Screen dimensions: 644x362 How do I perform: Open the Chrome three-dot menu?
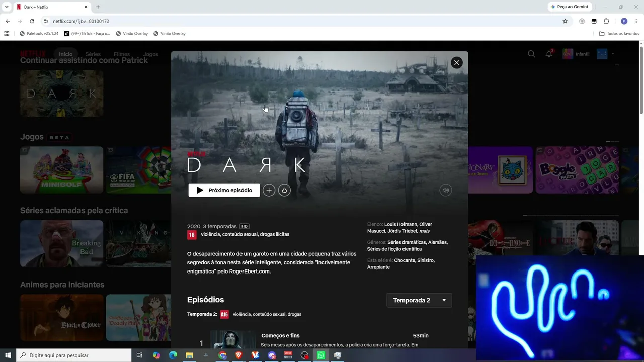(636, 21)
